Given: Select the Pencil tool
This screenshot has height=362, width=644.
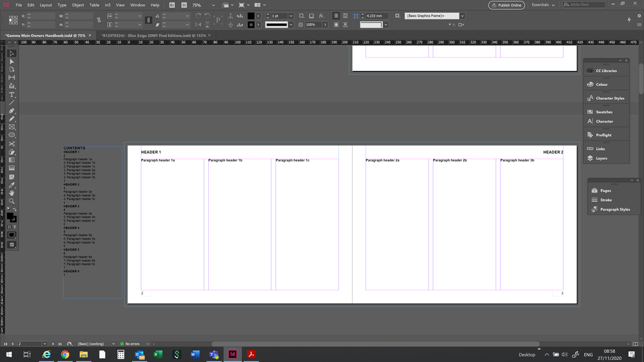Looking at the screenshot, I should click(x=12, y=119).
